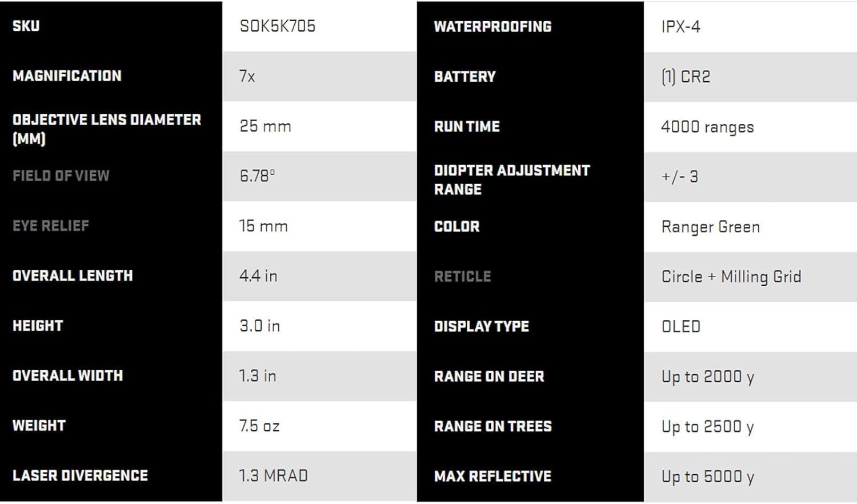
Task: Click the Laser Divergence label
Action: (x=80, y=475)
